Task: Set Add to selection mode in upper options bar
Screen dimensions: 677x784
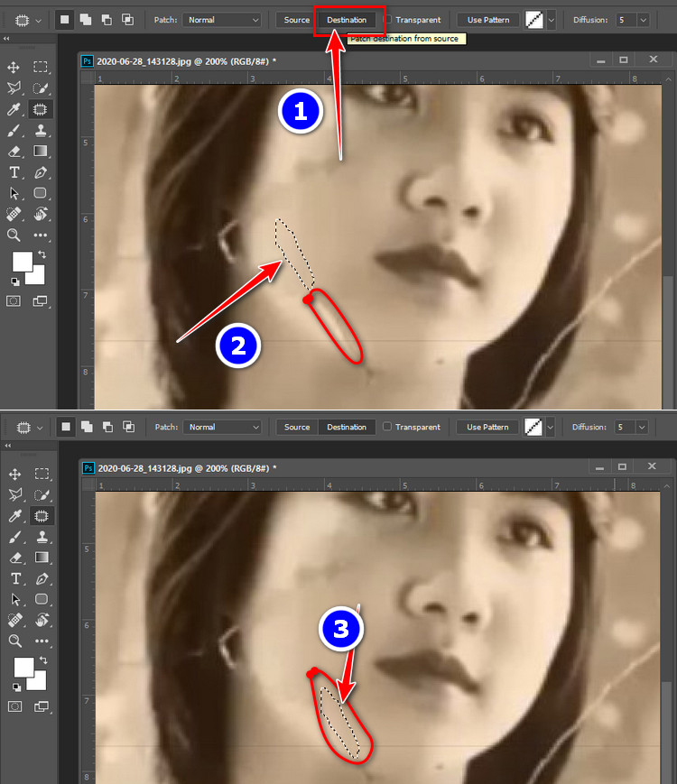Action: pyautogui.click(x=86, y=20)
